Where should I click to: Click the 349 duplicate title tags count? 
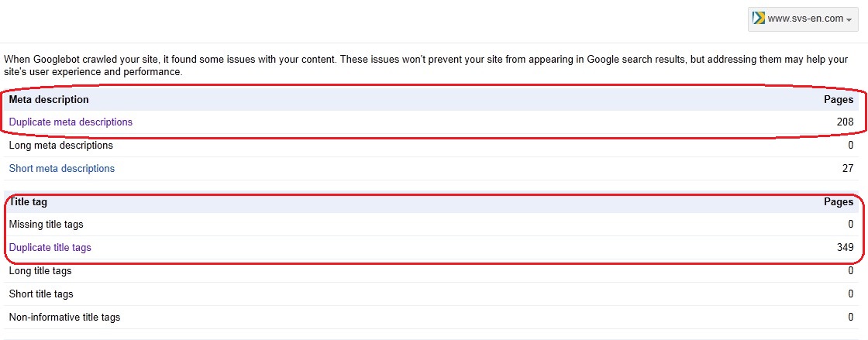coord(846,248)
